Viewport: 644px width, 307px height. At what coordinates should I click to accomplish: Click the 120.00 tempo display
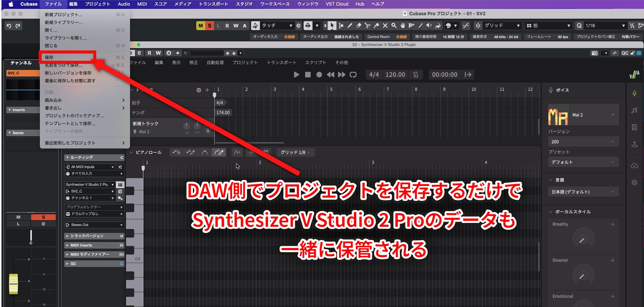[395, 75]
